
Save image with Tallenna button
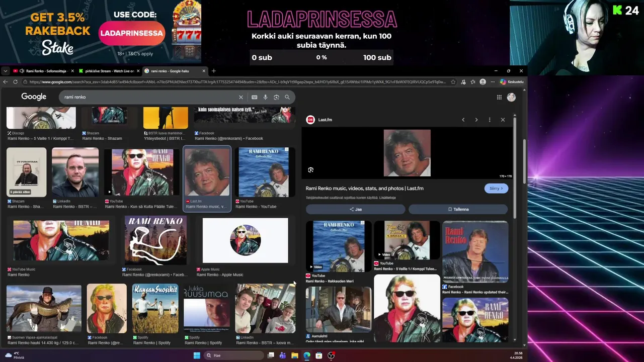pyautogui.click(x=458, y=209)
